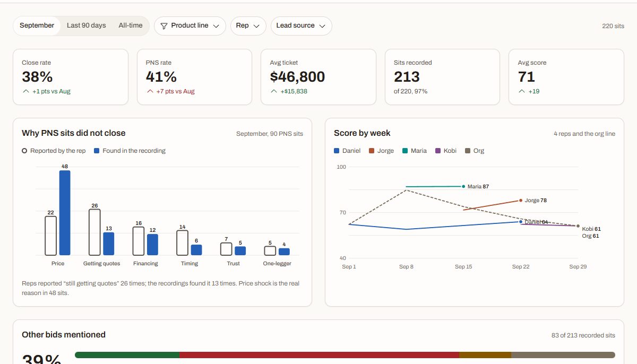This screenshot has width=637, height=364.
Task: Click the Maria 87 data point
Action: pyautogui.click(x=463, y=186)
